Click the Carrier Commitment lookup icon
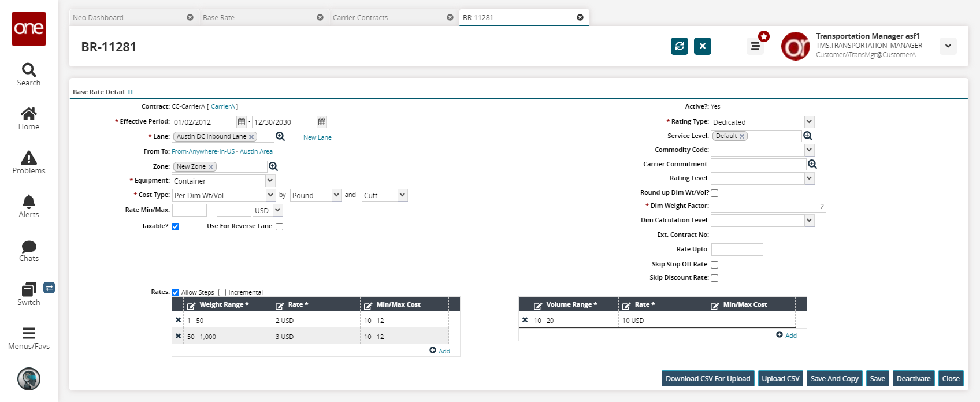The height and width of the screenshot is (402, 980). (812, 164)
